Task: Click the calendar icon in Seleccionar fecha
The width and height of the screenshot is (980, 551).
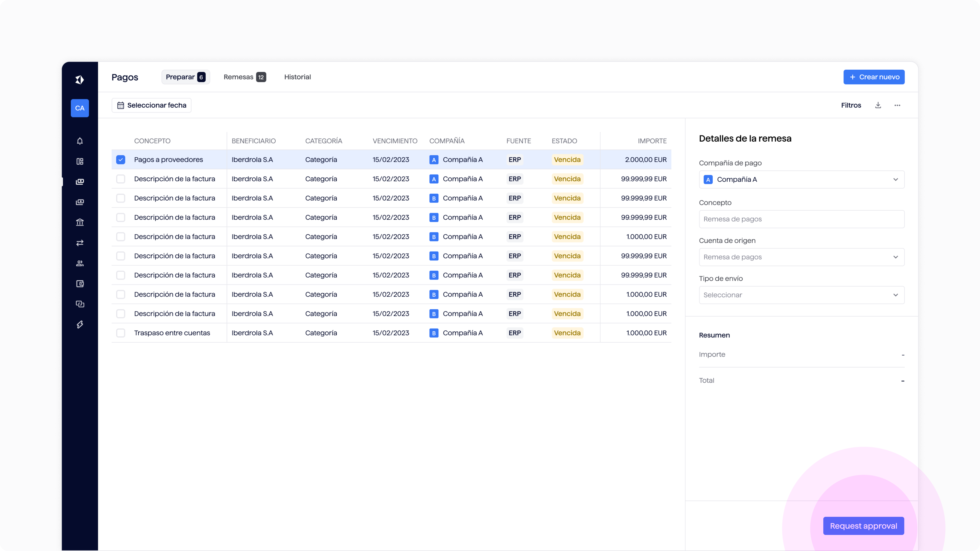Action: click(x=121, y=105)
